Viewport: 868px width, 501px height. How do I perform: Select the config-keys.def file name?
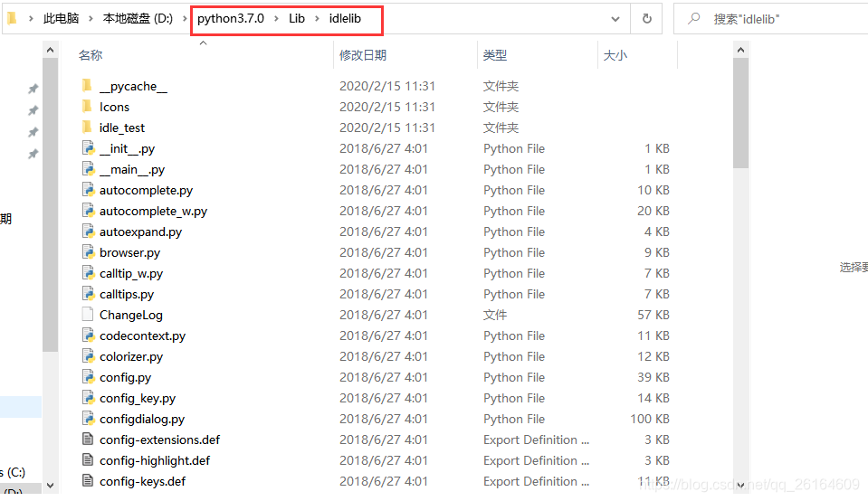[x=142, y=482]
